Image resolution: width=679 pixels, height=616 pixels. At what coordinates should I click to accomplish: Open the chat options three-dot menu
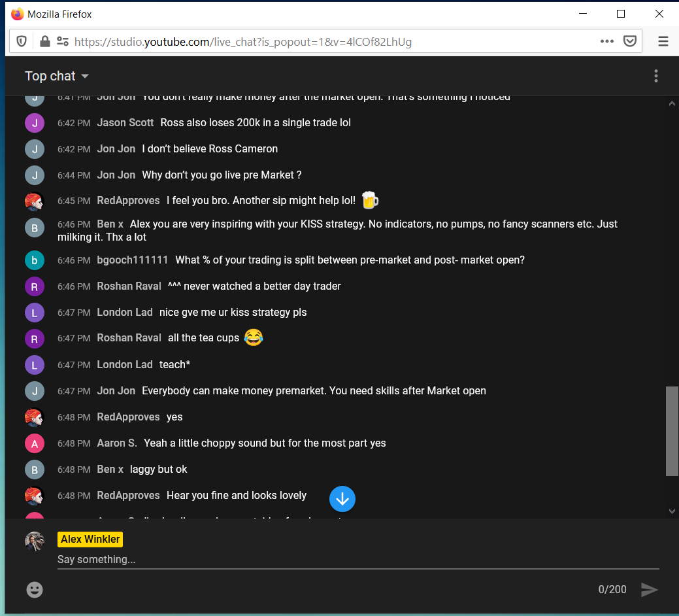click(x=655, y=76)
